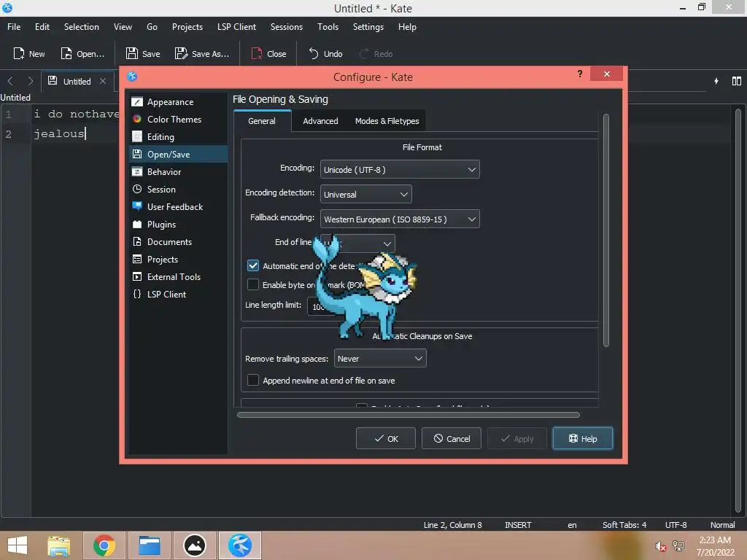This screenshot has height=560, width=747.
Task: Switch to the Modes & Filetypes tab
Action: point(387,121)
